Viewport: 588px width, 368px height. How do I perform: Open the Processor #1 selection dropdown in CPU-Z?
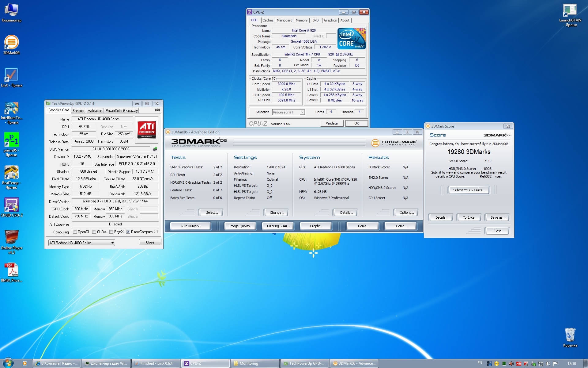pyautogui.click(x=288, y=112)
